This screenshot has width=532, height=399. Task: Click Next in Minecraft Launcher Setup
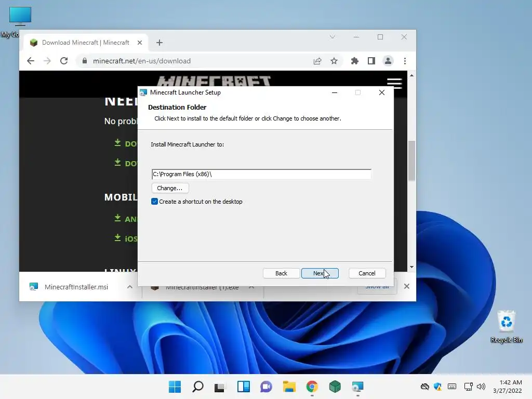[x=320, y=273]
